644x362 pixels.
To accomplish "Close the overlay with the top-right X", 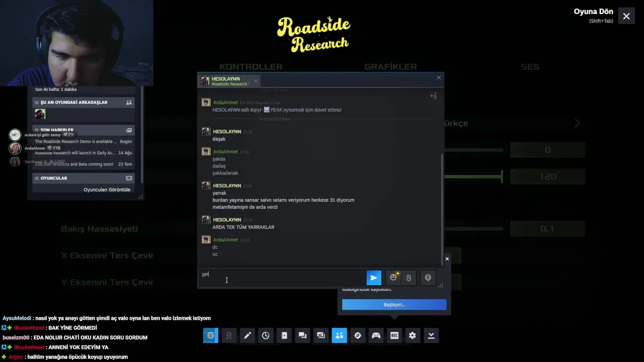I will pos(626,16).
